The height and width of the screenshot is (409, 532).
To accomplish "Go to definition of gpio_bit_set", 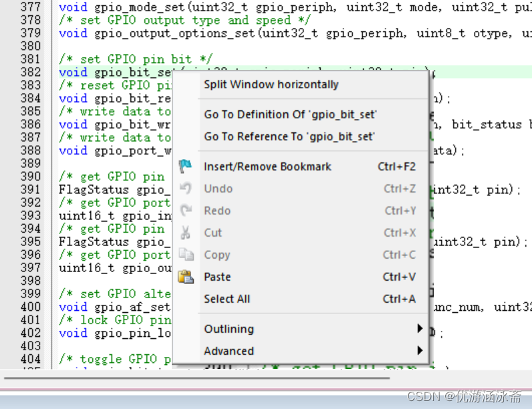I will click(301, 115).
